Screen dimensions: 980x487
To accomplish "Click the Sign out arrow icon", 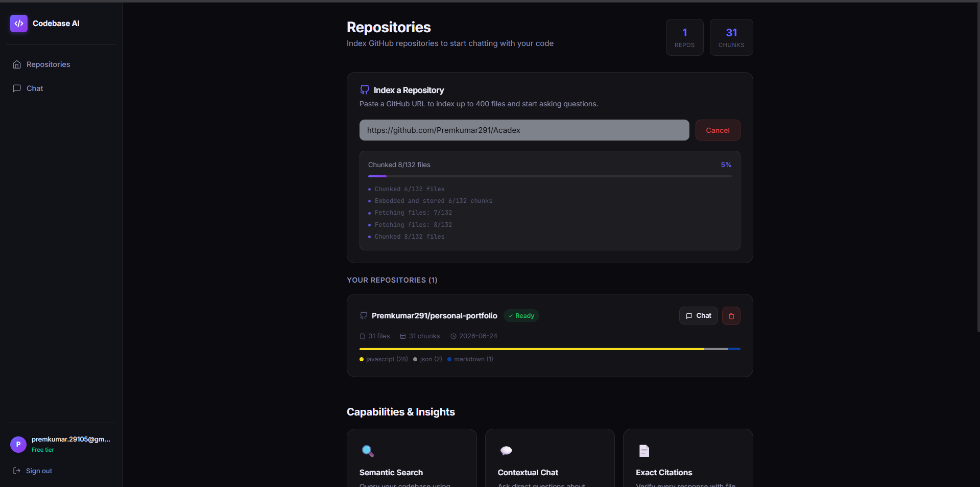I will tap(17, 471).
